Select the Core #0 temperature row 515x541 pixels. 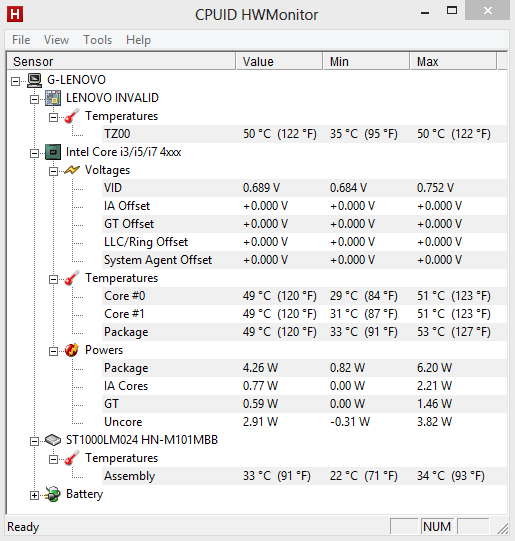(305, 296)
